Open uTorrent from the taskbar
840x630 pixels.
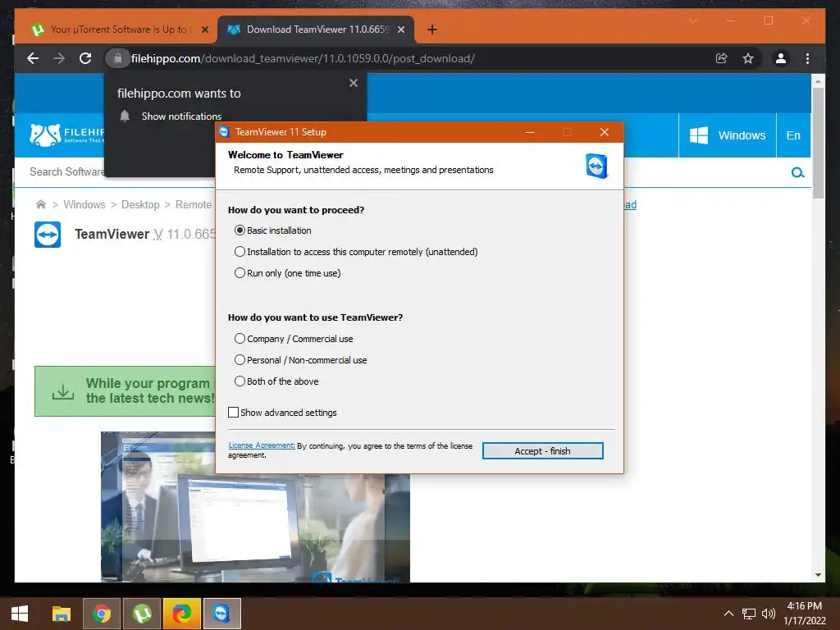[142, 614]
